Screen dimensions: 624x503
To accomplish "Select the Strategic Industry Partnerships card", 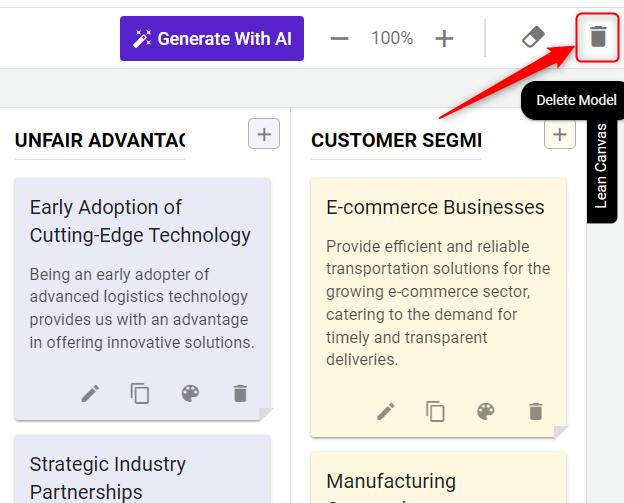I will tap(108, 477).
